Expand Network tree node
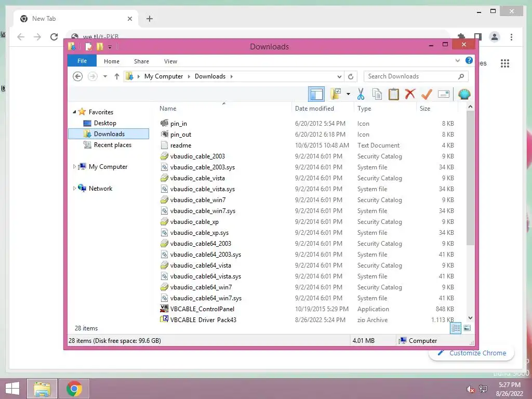The height and width of the screenshot is (399, 532). [x=74, y=188]
